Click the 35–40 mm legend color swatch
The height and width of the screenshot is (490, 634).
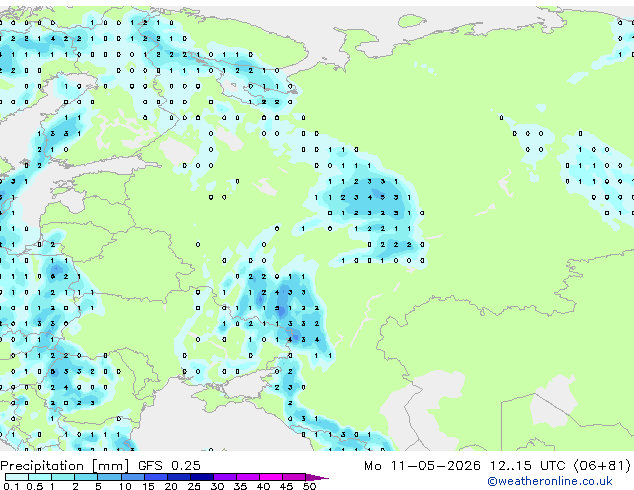point(248,477)
